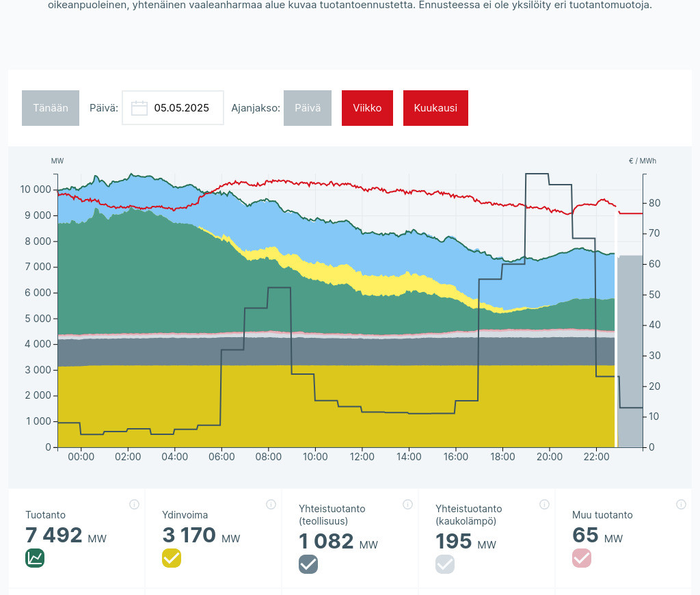700x595 pixels.
Task: Switch time period to Kuukausi
Action: [435, 108]
